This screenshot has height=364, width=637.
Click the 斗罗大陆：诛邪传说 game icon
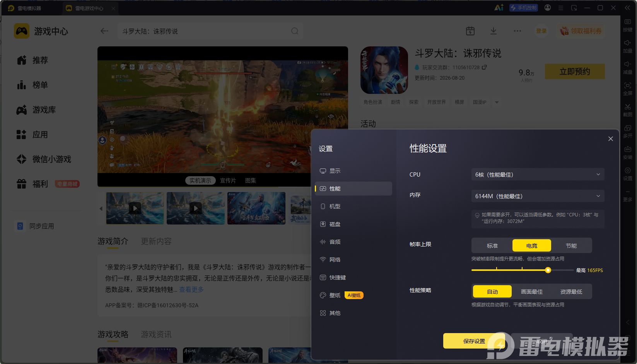coord(384,70)
